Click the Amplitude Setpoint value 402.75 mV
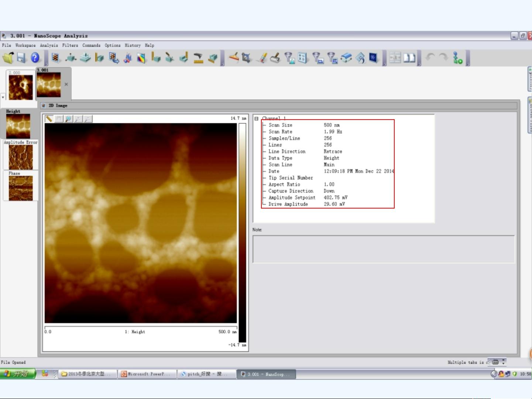532x399 pixels. click(335, 197)
